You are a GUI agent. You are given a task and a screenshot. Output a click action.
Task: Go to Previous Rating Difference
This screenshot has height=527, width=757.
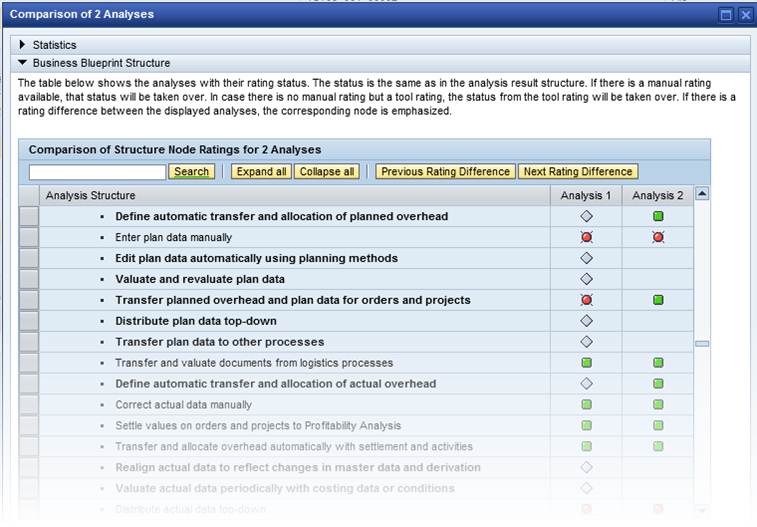click(445, 172)
